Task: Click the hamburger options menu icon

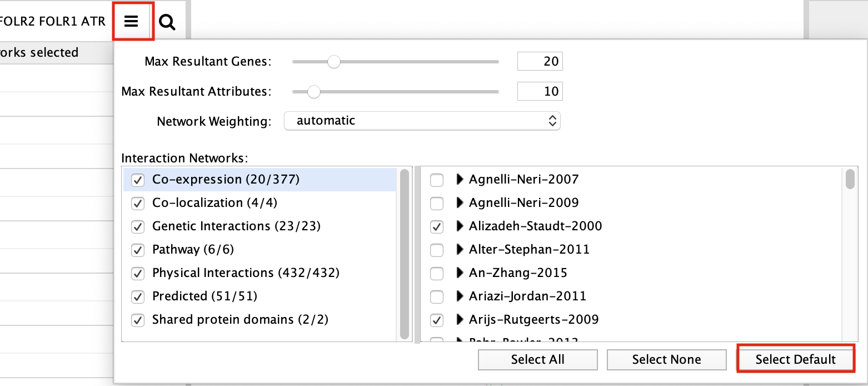Action: pyautogui.click(x=132, y=22)
